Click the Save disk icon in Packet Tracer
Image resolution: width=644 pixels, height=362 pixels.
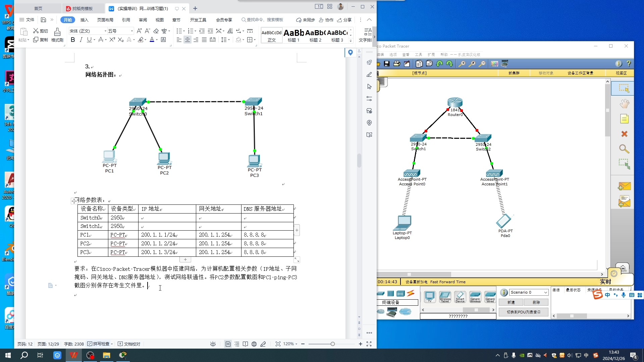(x=387, y=64)
